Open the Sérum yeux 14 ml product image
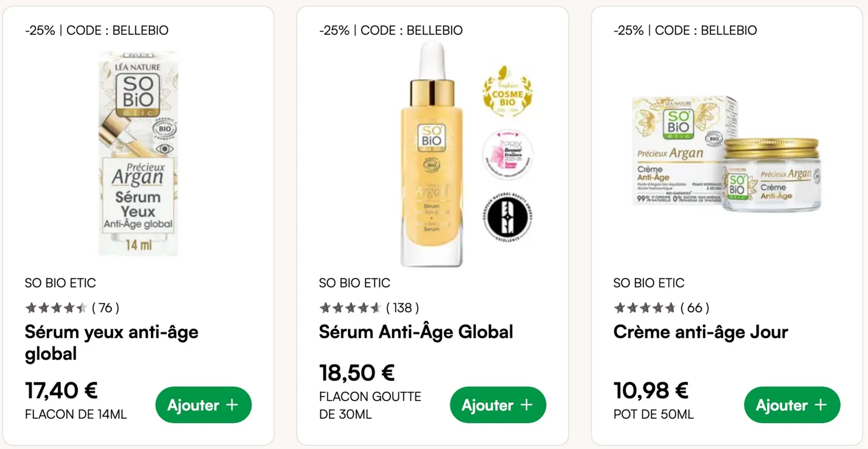This screenshot has width=868, height=449. click(138, 154)
